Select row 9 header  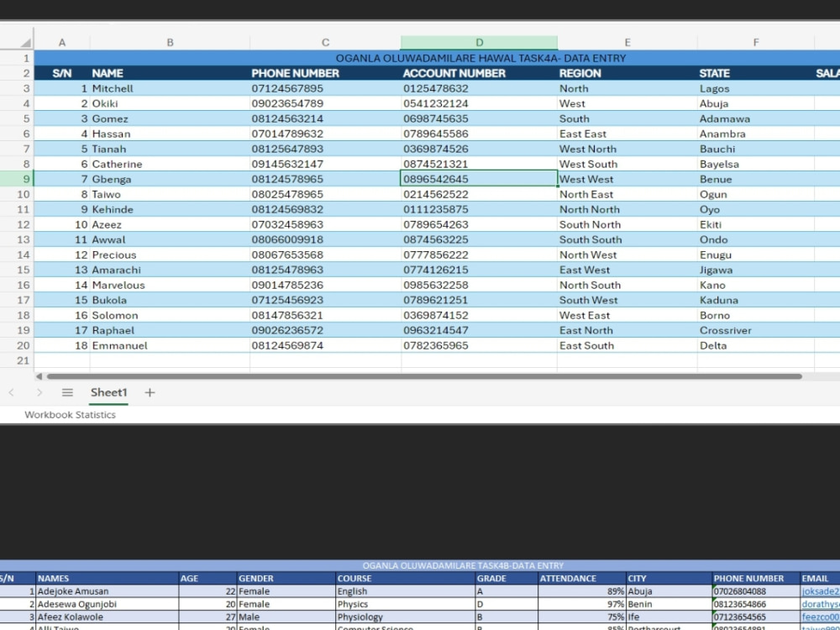[x=17, y=179]
